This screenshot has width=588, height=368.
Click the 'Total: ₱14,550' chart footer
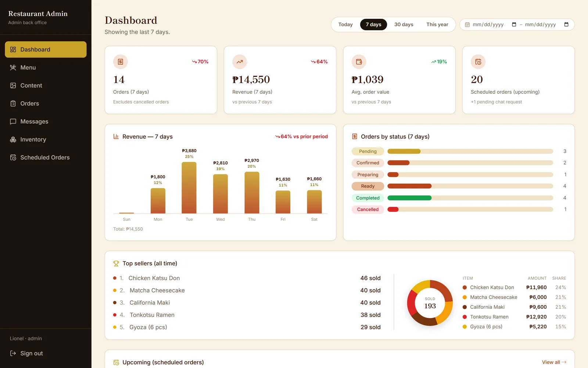pos(128,229)
